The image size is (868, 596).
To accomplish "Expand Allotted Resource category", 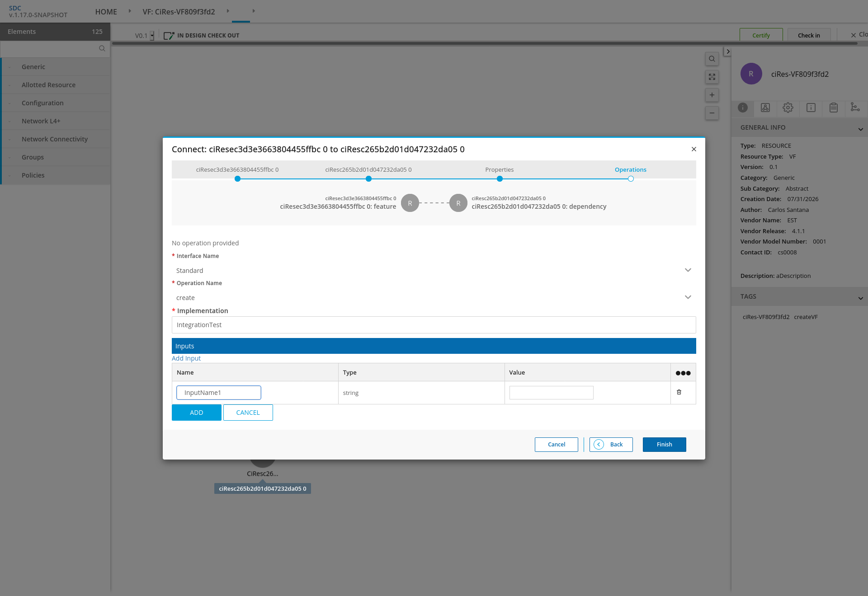I will pyautogui.click(x=56, y=85).
